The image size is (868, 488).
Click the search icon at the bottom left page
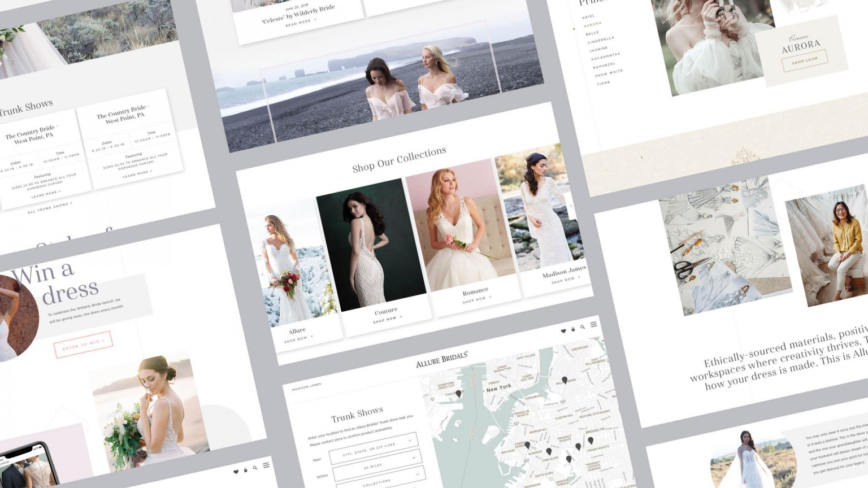[255, 468]
